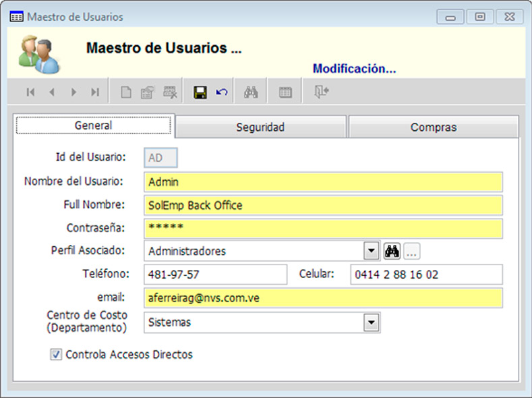Click the next record arrow
This screenshot has width=532, height=398.
pyautogui.click(x=73, y=92)
